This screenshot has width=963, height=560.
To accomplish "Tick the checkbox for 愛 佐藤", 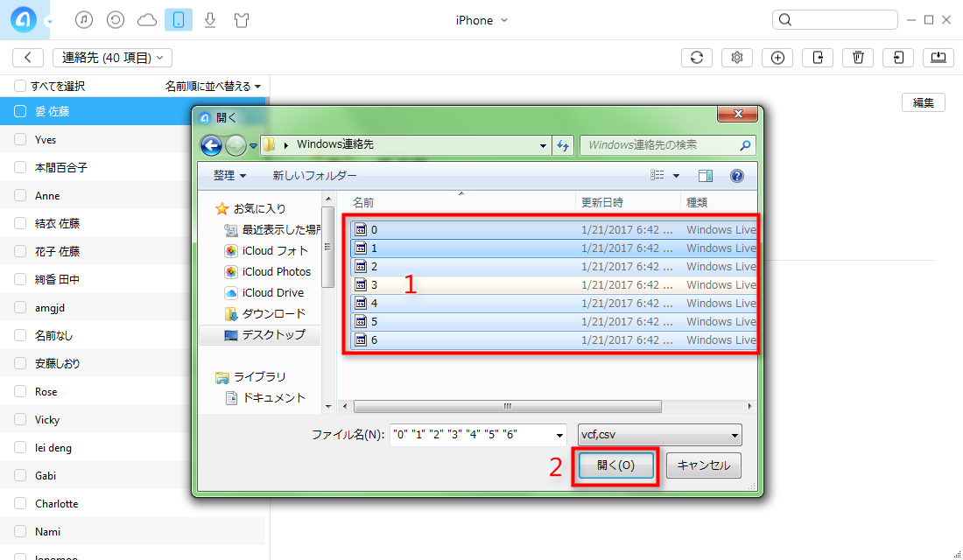I will click(x=20, y=111).
